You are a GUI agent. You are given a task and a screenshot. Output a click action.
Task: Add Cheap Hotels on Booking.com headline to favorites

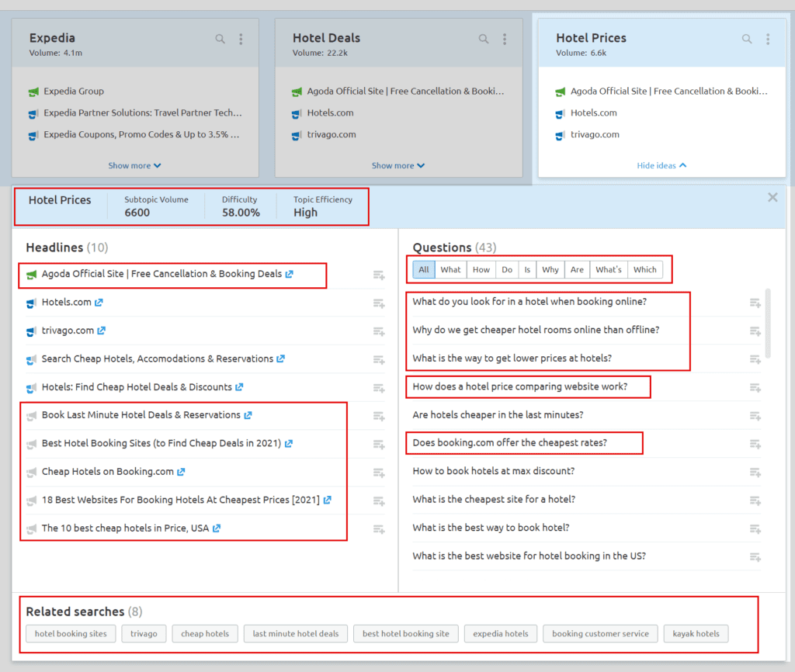pyautogui.click(x=379, y=473)
